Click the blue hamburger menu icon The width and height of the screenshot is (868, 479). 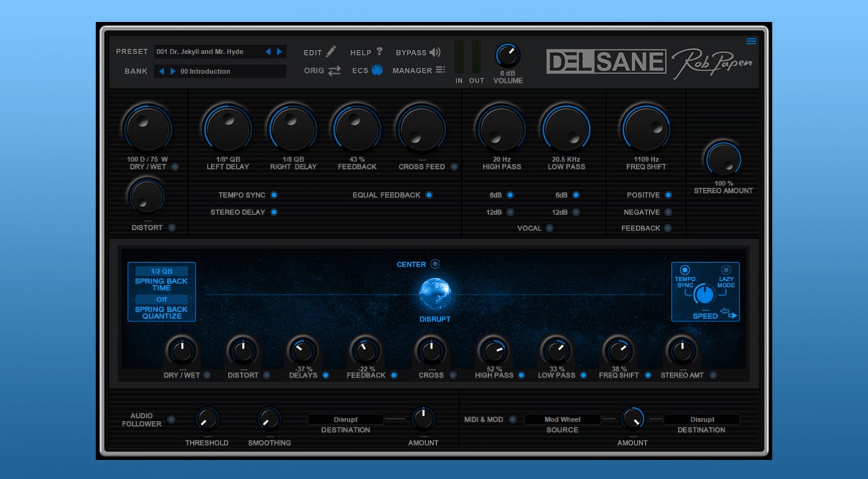point(751,41)
